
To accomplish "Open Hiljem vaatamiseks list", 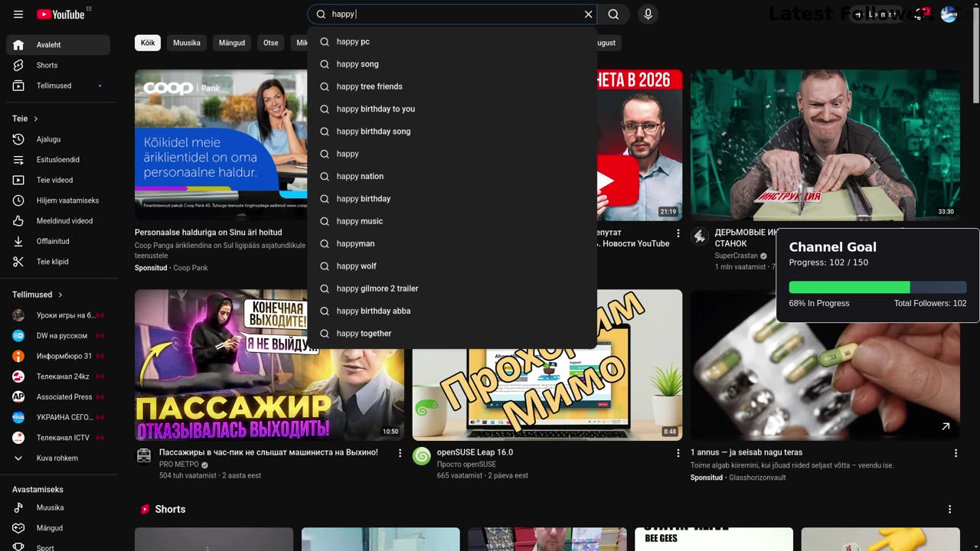I will click(58, 201).
